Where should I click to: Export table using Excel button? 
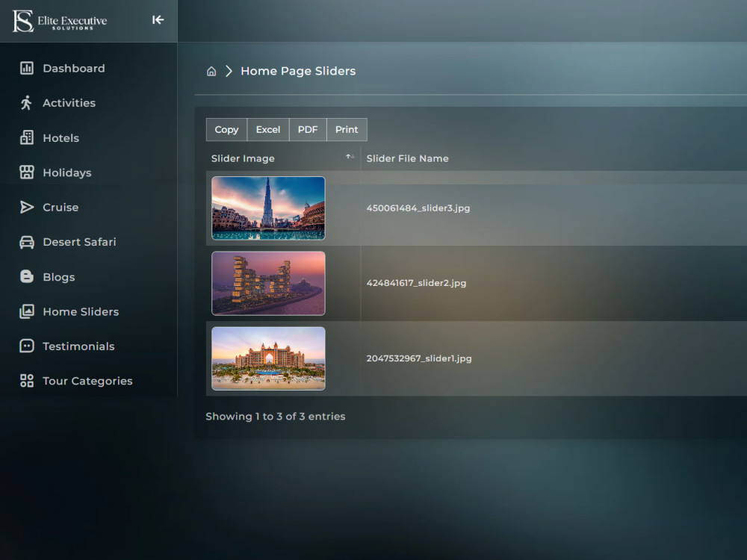pyautogui.click(x=267, y=129)
